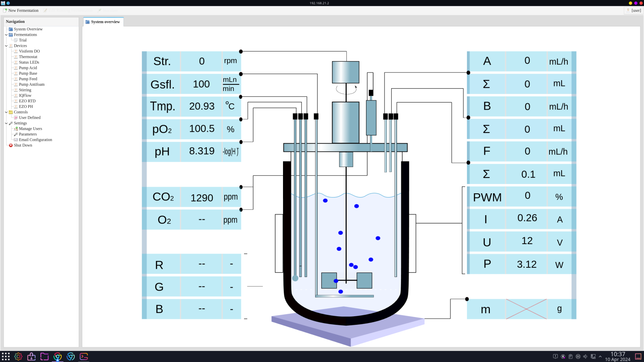Click the Email Configuration envelope icon
Viewport: 644px width, 362px height.
point(16,140)
